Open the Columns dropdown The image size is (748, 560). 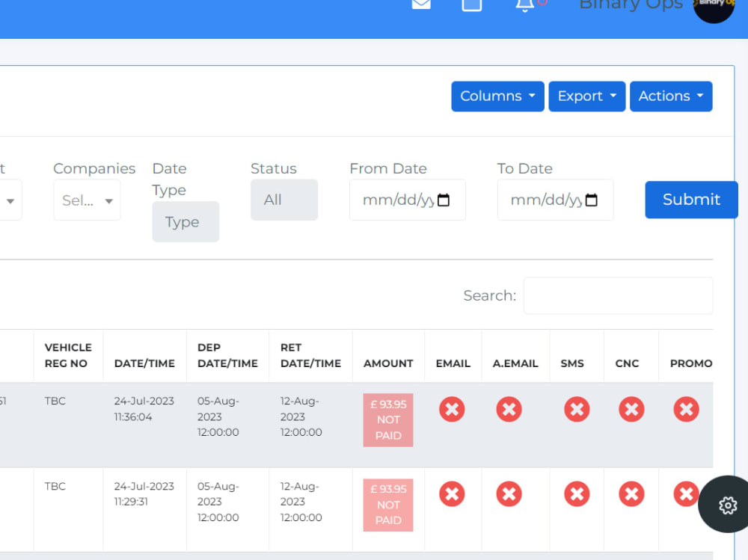click(497, 96)
